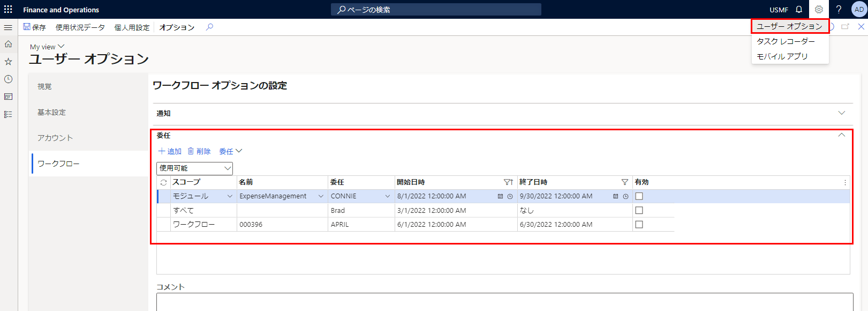Open page in new window icon
This screenshot has height=311, width=868.
[x=845, y=26]
